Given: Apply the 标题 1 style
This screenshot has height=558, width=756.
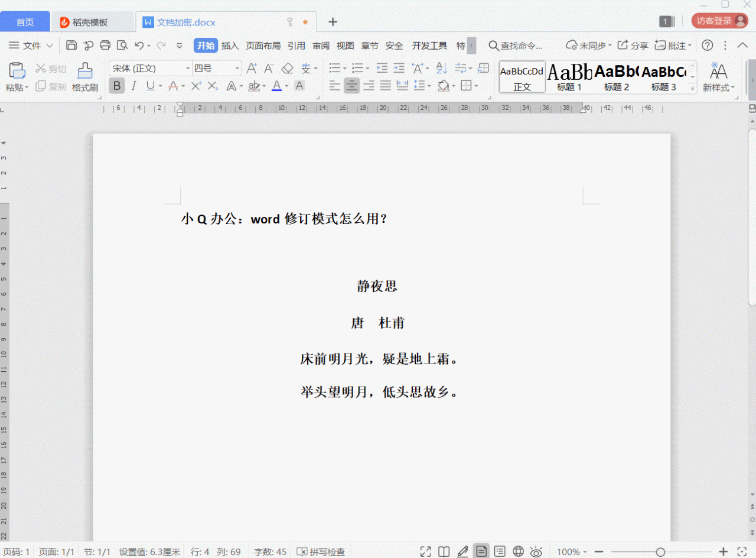Looking at the screenshot, I should tap(569, 77).
